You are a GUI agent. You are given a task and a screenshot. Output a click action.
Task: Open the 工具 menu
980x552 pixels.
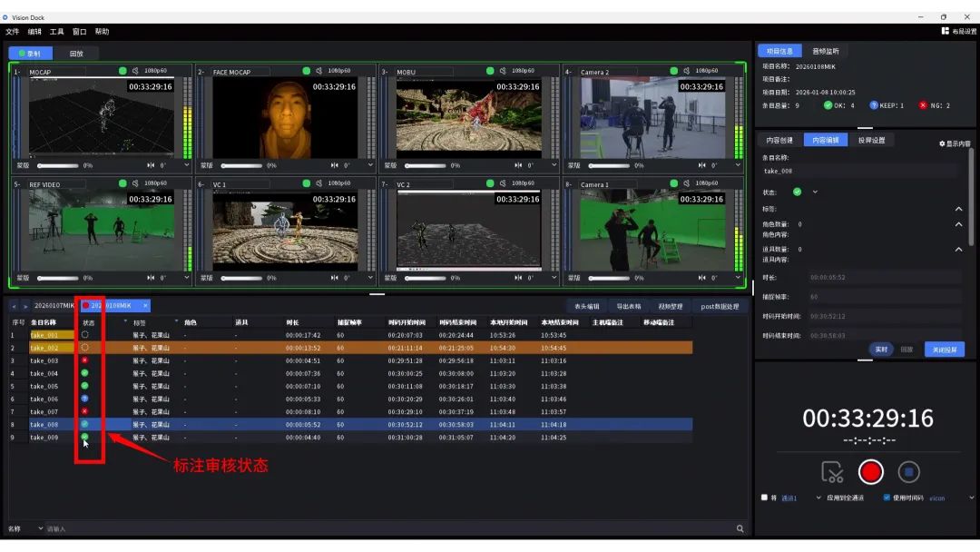[x=56, y=31]
